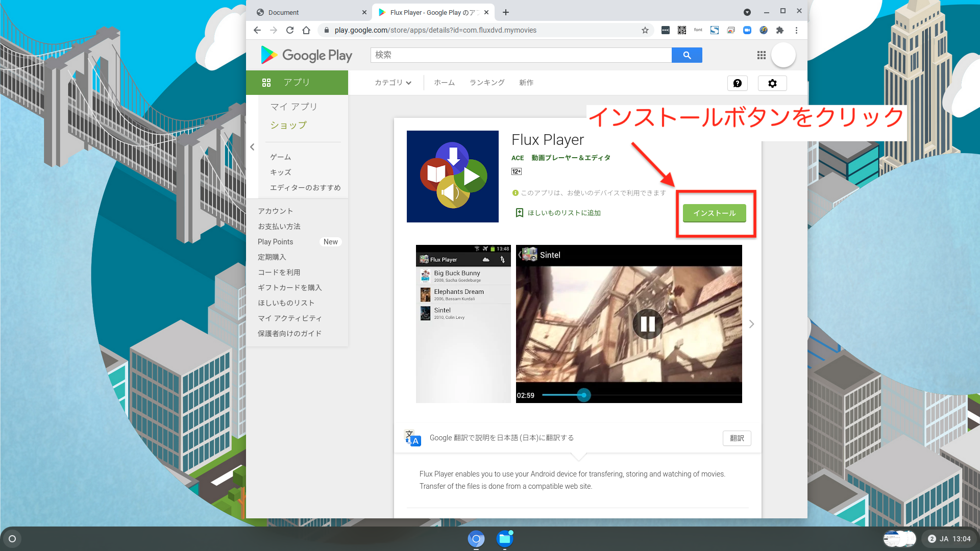Screen dimensions: 980x551
Task: Click the ランキング ranking tab
Action: (x=486, y=82)
